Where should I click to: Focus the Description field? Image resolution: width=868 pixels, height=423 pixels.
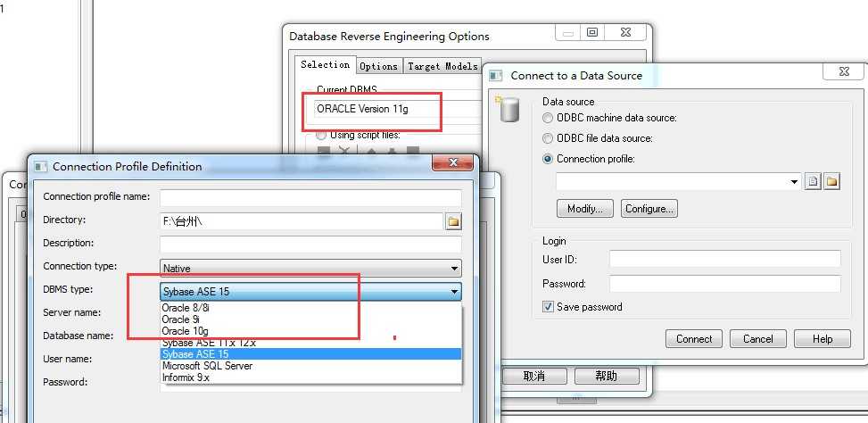[x=310, y=245]
